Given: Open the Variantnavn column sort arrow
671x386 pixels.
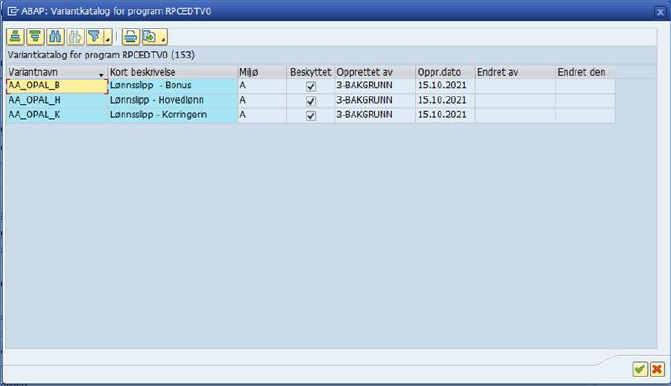Looking at the screenshot, I should click(101, 74).
